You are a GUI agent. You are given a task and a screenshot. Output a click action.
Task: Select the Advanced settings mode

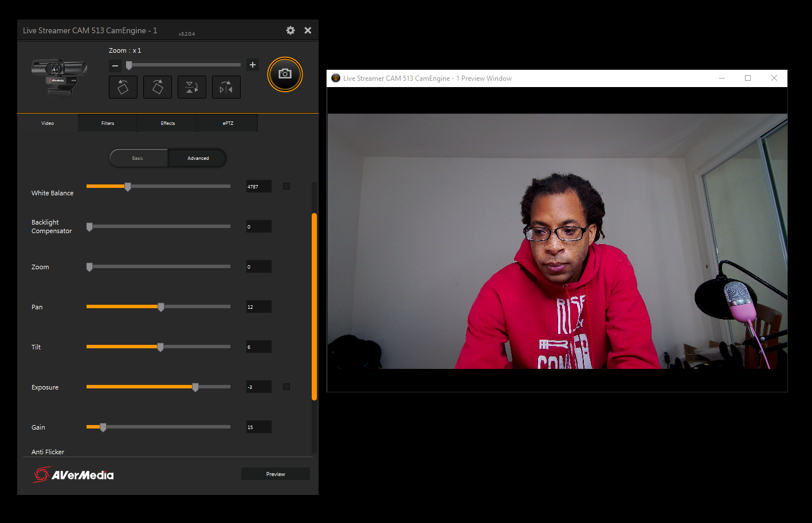pyautogui.click(x=198, y=158)
